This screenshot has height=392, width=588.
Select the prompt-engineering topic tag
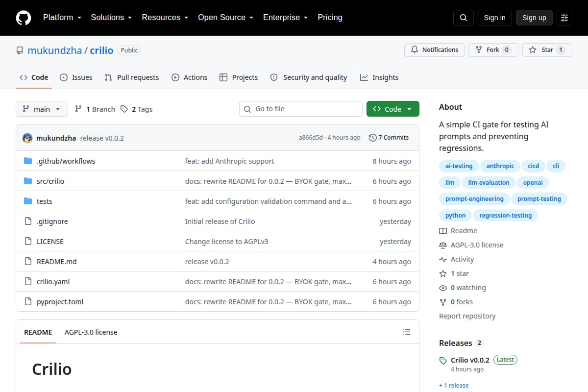474,199
